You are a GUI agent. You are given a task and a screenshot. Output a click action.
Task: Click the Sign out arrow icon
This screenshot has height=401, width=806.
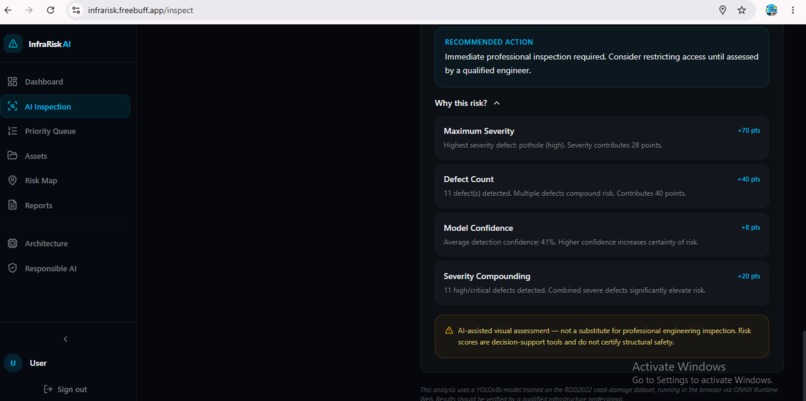coord(48,389)
